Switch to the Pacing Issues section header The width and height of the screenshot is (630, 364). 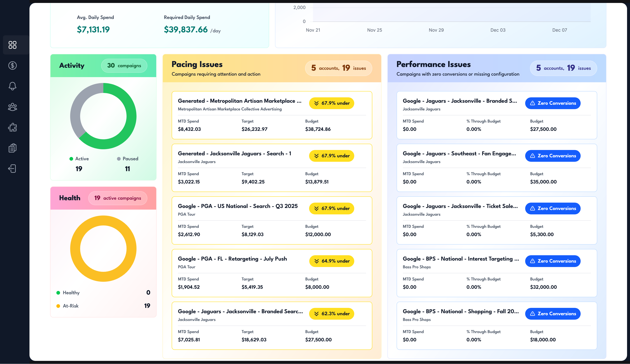tap(197, 64)
